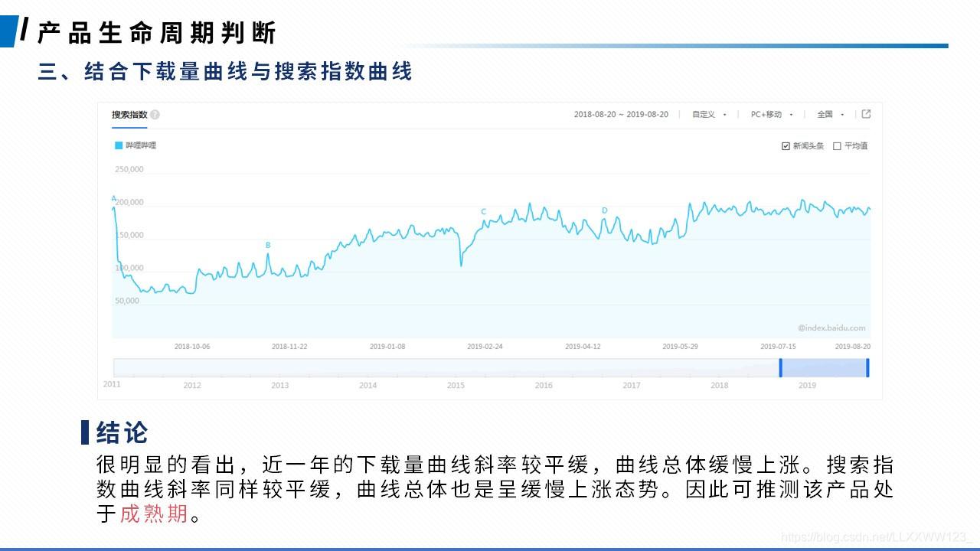
Task: Click the red 成熟期 text
Action: point(154,514)
